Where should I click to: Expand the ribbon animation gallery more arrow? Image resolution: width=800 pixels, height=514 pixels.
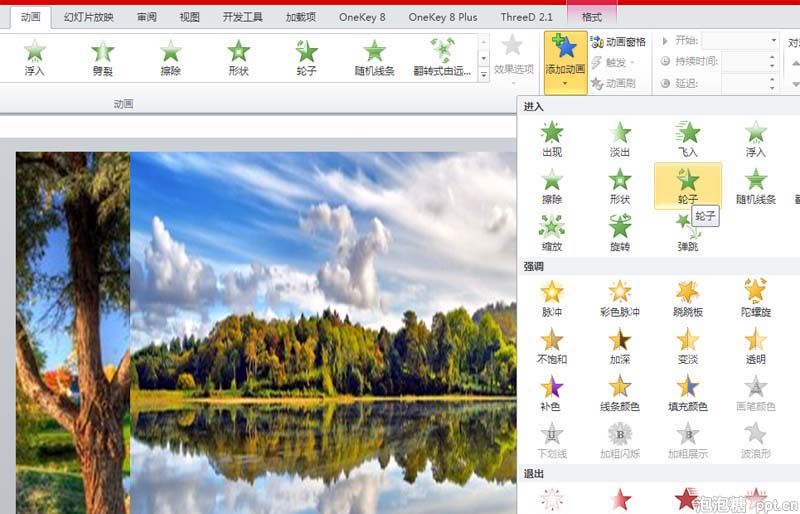coord(484,75)
